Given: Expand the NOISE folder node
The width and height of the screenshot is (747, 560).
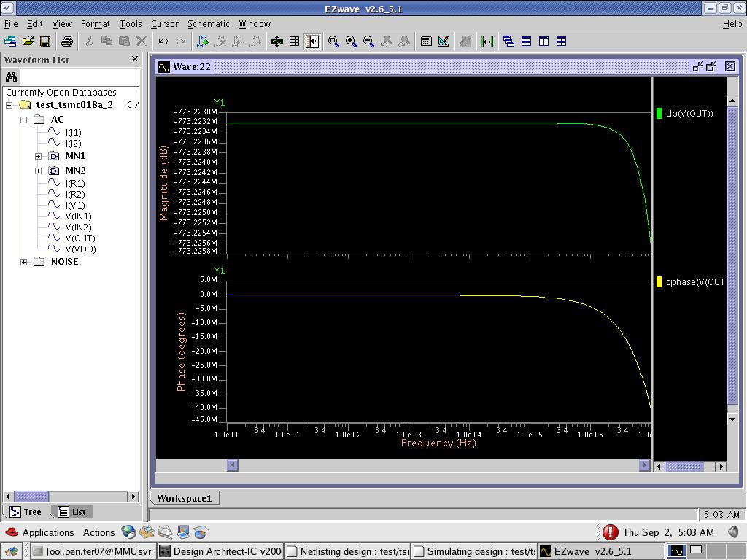Looking at the screenshot, I should coord(24,262).
